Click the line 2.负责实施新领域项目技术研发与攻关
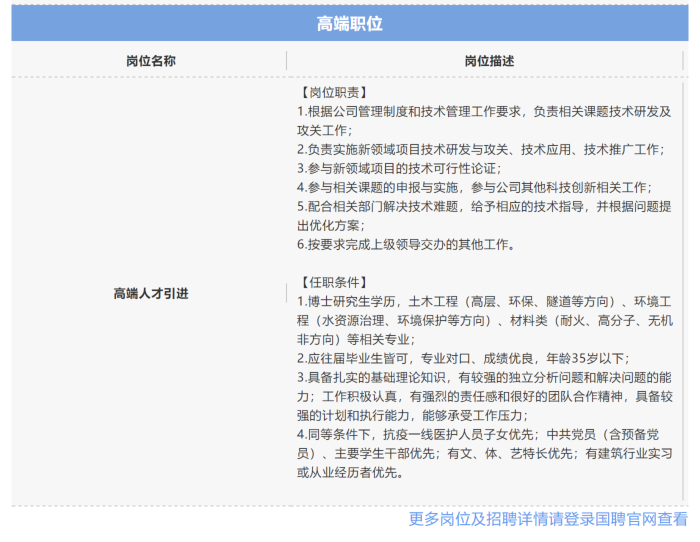The image size is (700, 542). 480,150
